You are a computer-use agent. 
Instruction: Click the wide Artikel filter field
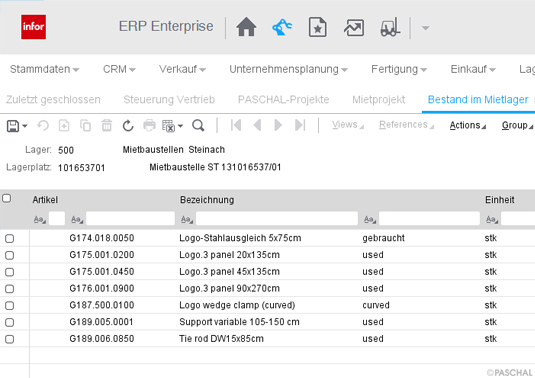130,219
